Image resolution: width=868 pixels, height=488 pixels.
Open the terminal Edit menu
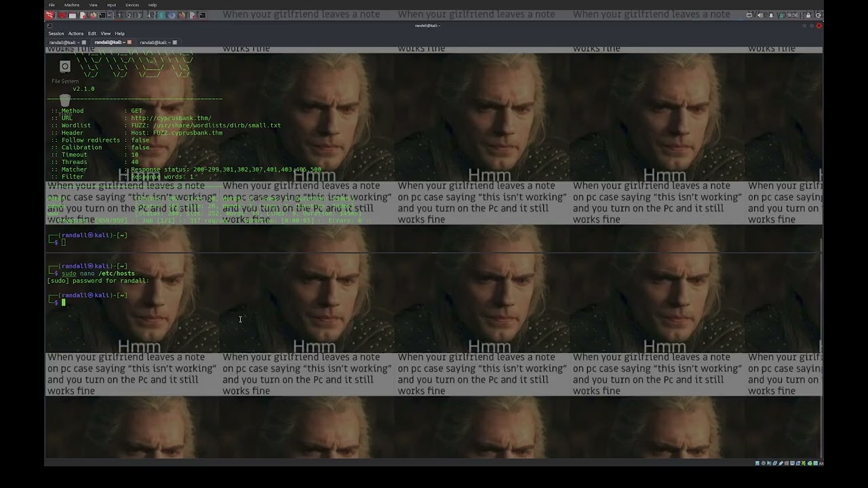[x=92, y=33]
